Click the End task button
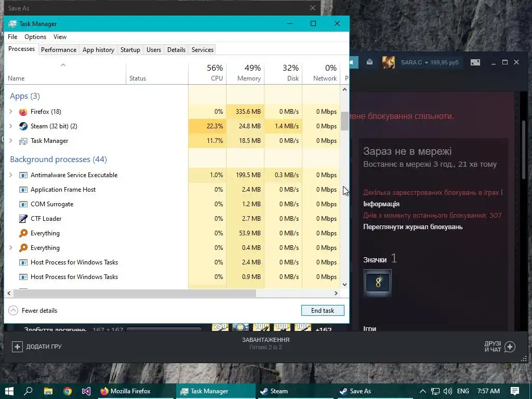 323,311
